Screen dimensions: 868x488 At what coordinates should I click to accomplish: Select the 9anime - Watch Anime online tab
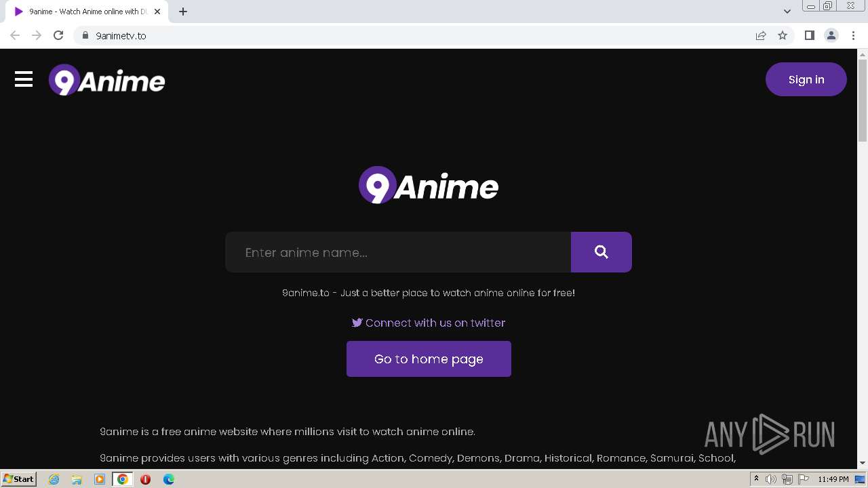pyautogui.click(x=87, y=12)
